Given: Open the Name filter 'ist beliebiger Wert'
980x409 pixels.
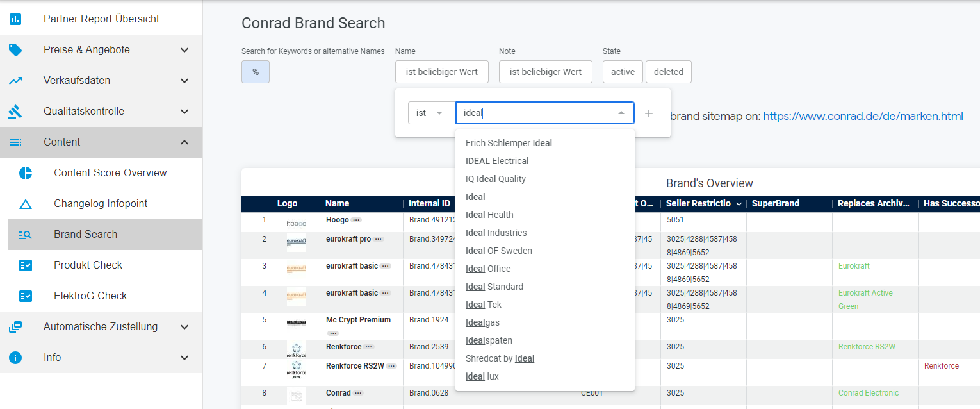Looking at the screenshot, I should (x=442, y=72).
